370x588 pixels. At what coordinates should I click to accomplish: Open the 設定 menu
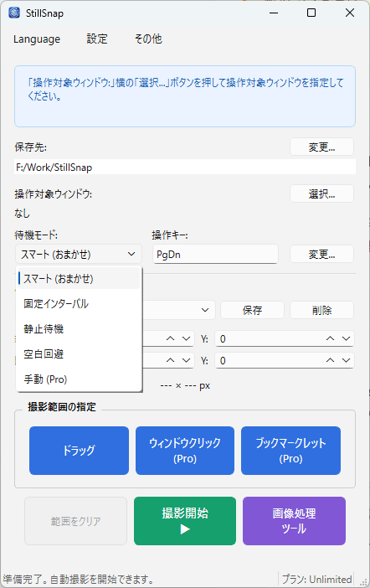point(97,39)
